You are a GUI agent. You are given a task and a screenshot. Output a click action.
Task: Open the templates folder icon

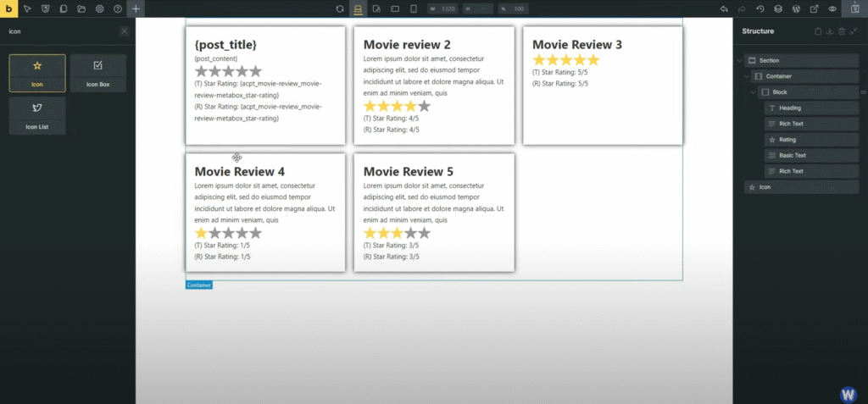click(x=81, y=8)
